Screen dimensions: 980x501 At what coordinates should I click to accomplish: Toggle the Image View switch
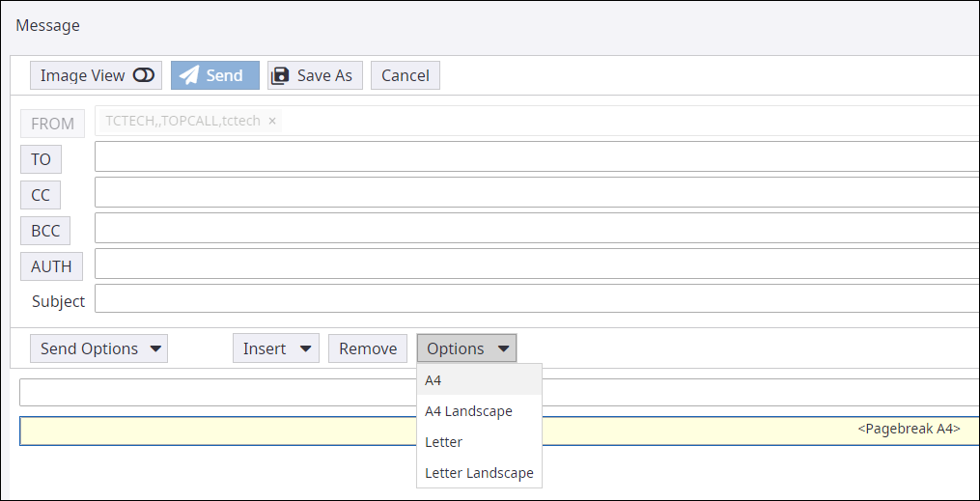tap(143, 75)
